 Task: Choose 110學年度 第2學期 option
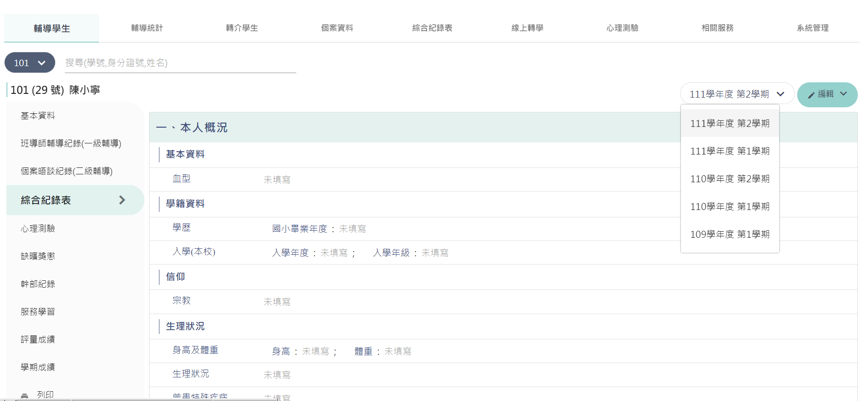(730, 179)
